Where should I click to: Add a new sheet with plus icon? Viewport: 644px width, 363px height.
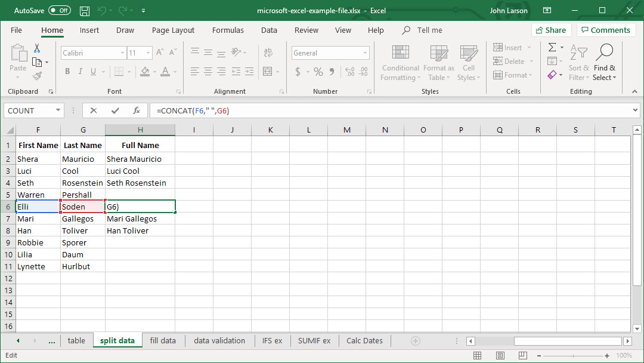pyautogui.click(x=416, y=341)
